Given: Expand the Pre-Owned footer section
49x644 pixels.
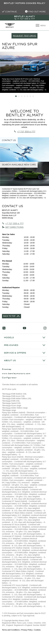Looking at the screenshot, I should coord(24,345).
